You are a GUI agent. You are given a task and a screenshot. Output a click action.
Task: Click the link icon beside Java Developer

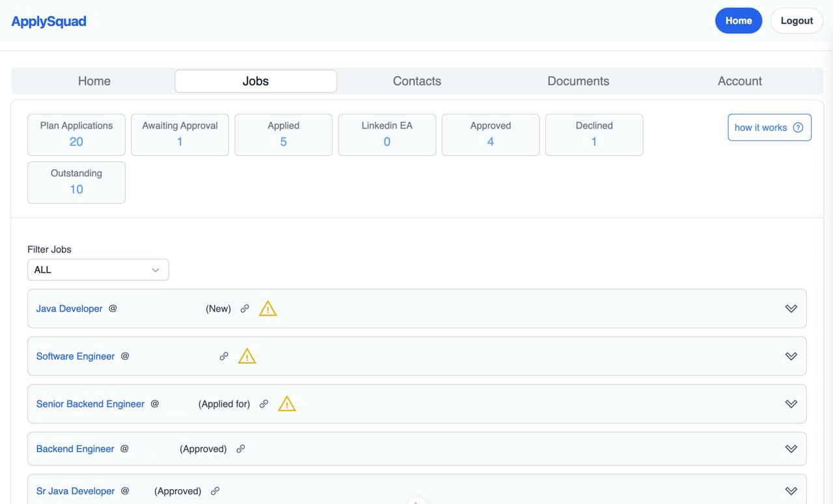click(245, 308)
